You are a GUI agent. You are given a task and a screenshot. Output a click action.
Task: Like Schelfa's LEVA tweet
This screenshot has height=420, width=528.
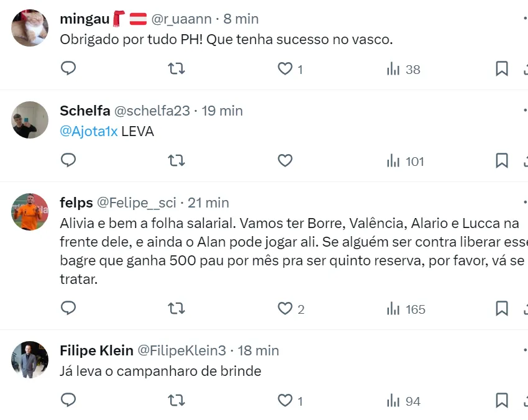coord(285,160)
